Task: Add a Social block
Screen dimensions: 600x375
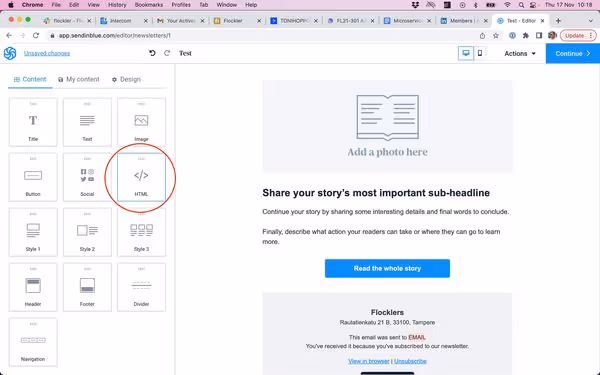Action: pos(87,177)
